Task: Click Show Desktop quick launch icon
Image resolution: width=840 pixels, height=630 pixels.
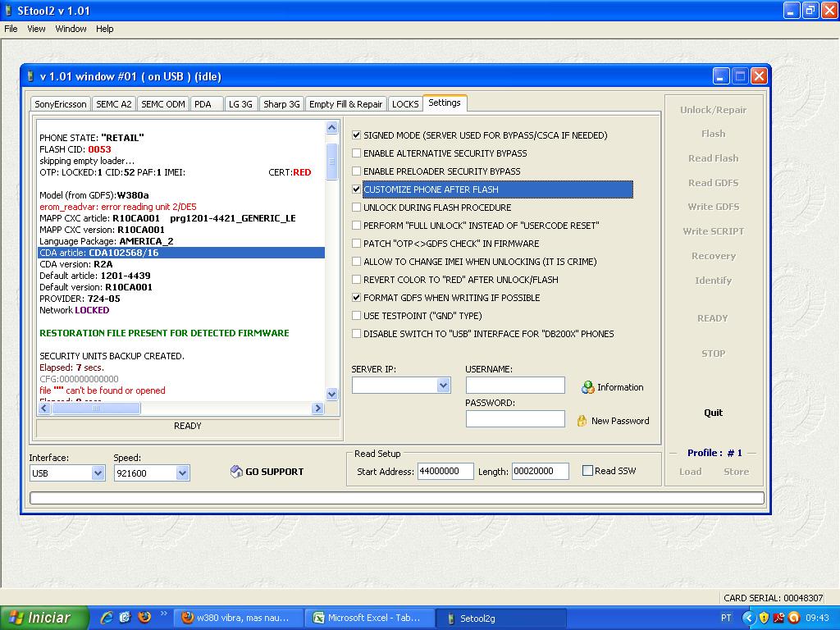Action: (x=126, y=618)
